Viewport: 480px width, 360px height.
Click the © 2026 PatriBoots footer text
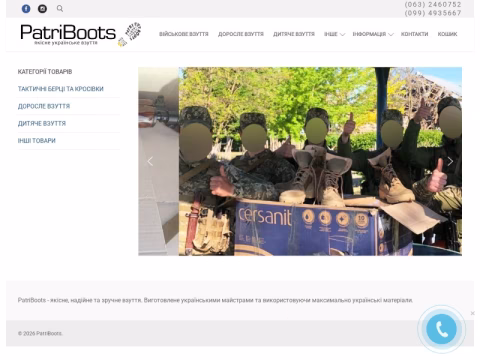[x=40, y=333]
